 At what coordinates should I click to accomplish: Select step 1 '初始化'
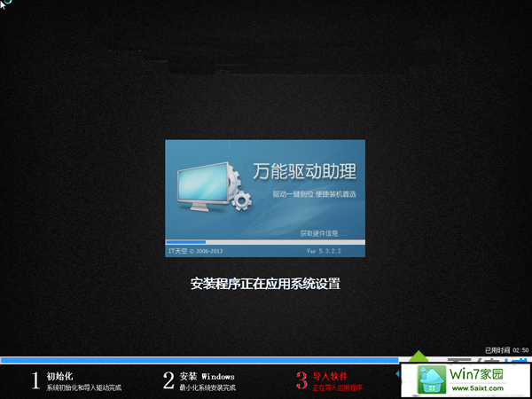click(x=59, y=376)
